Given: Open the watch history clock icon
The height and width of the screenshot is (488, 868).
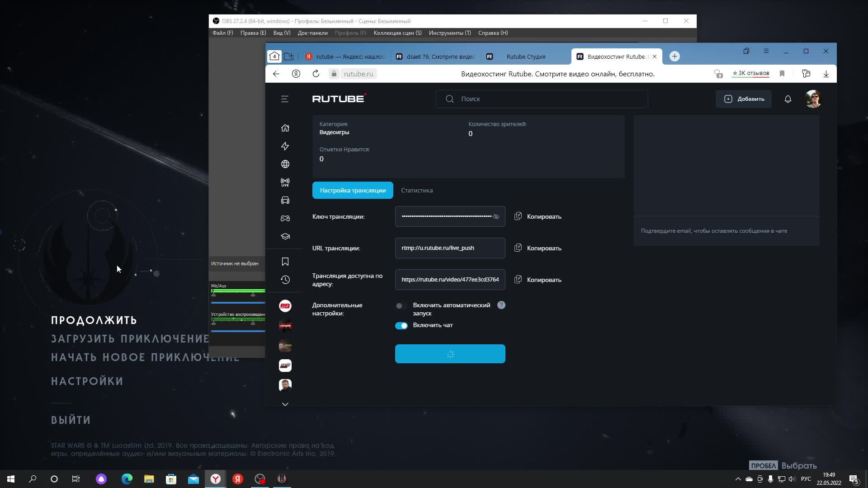Looking at the screenshot, I should coord(285,280).
